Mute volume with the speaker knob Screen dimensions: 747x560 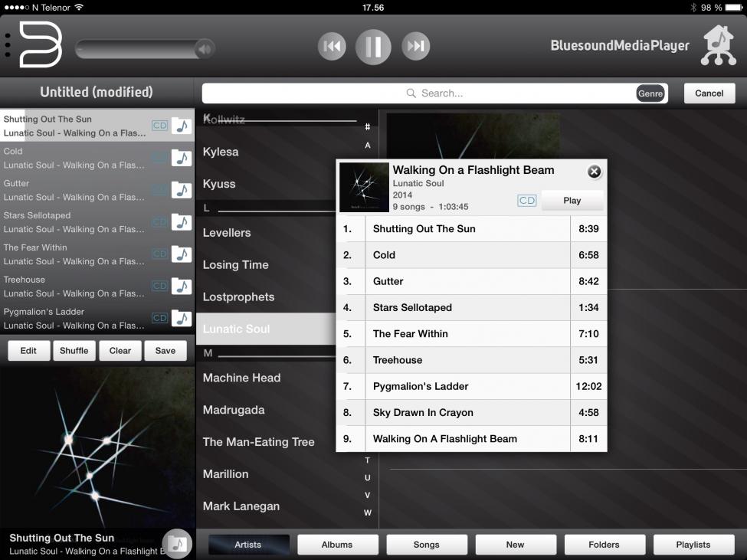coord(205,48)
